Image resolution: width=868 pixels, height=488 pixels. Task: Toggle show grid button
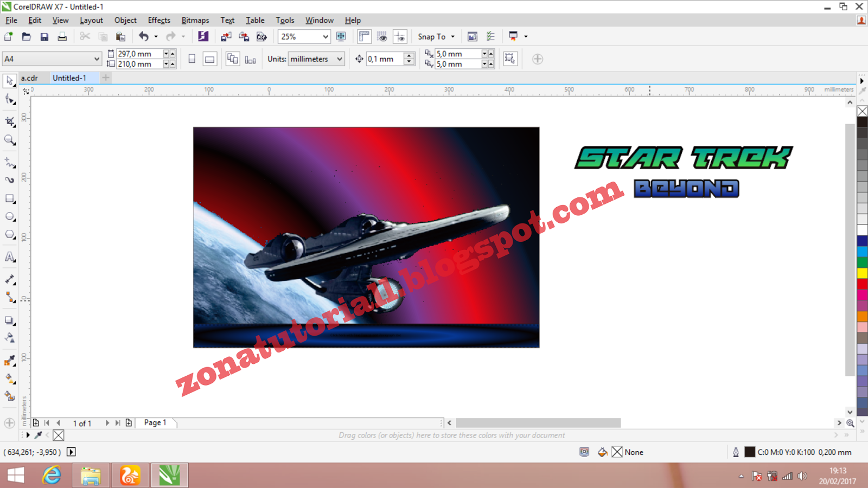382,36
